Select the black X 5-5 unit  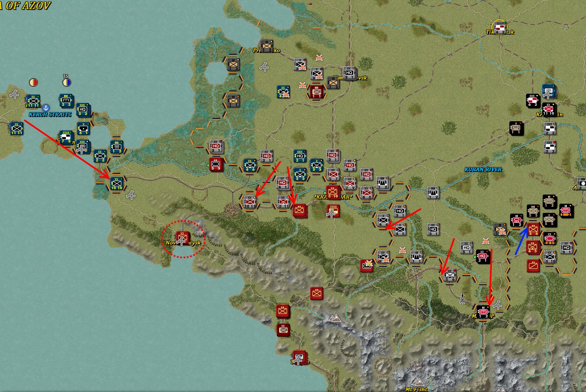point(549,220)
